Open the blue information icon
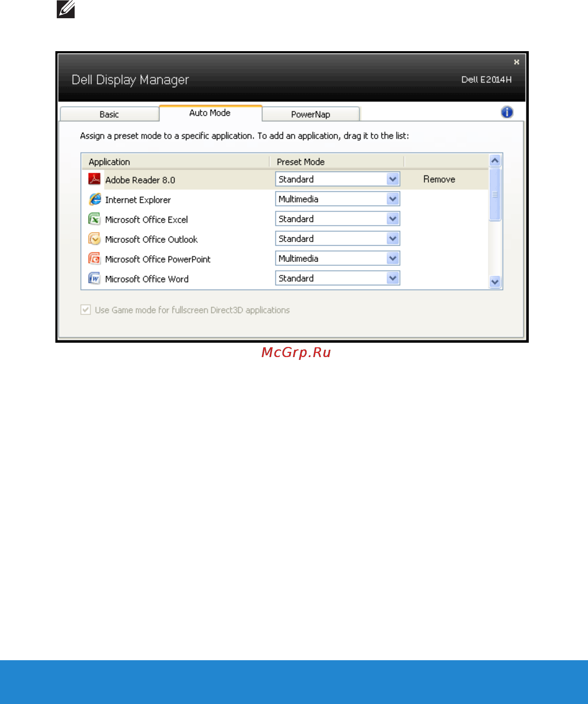 507,112
